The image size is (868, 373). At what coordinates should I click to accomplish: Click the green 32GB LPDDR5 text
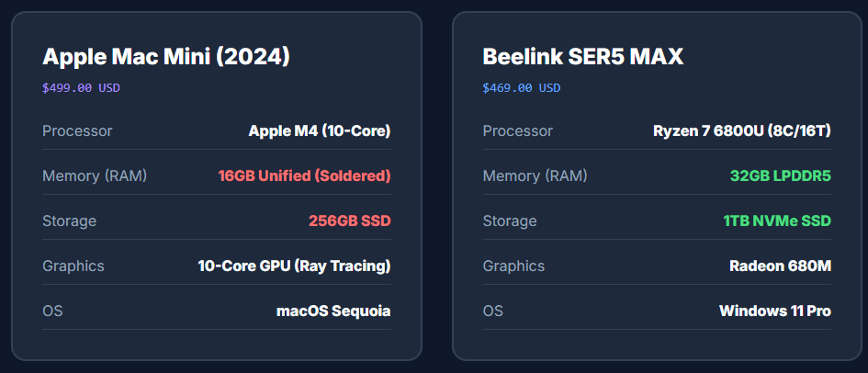[x=779, y=175]
